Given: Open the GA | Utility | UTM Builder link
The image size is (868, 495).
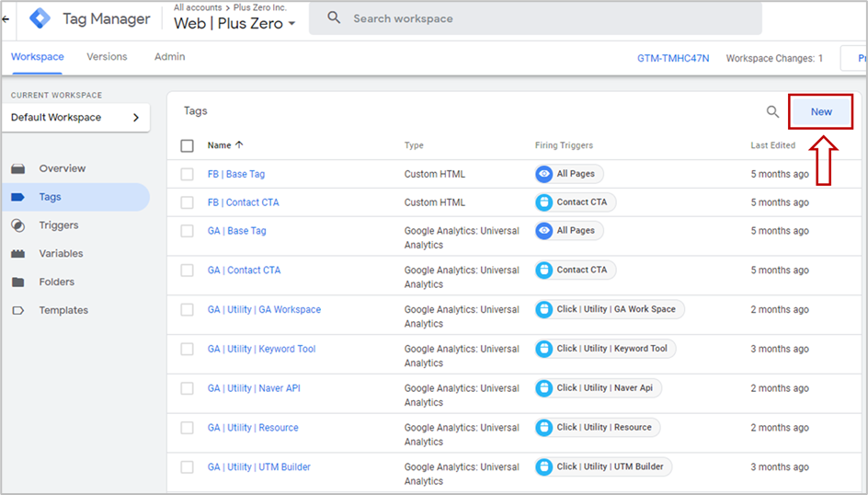Looking at the screenshot, I should [x=259, y=466].
